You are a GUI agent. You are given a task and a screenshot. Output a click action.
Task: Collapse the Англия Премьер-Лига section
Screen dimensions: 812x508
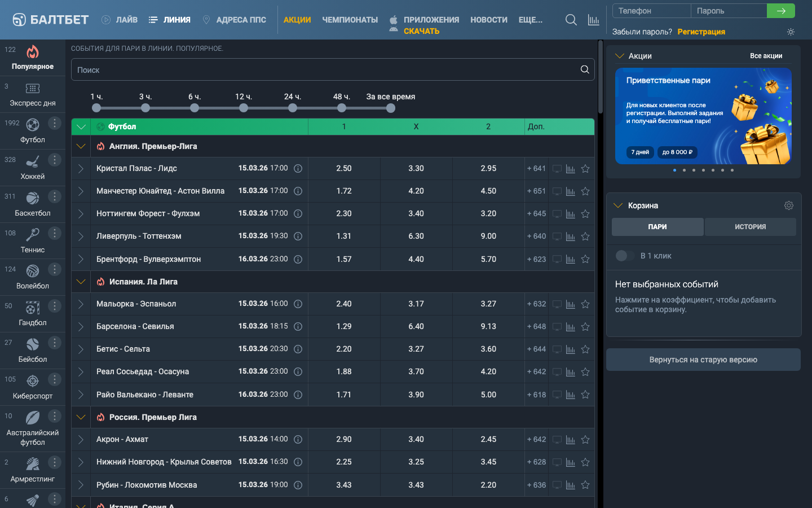click(x=81, y=146)
